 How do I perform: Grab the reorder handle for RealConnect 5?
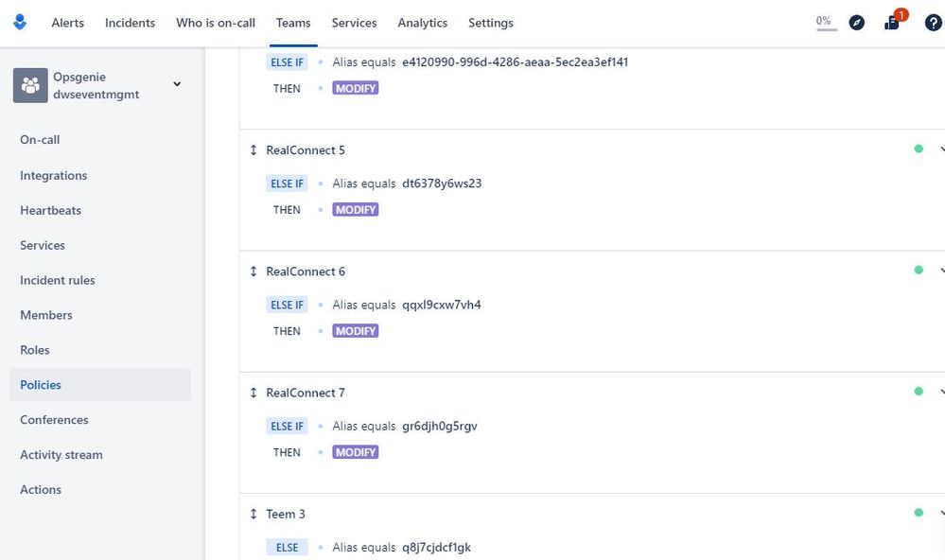tap(254, 150)
